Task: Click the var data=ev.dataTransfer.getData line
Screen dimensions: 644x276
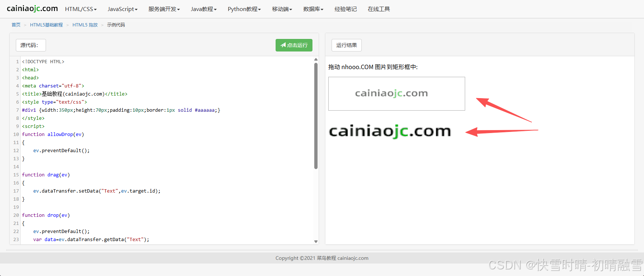Action: coord(91,240)
